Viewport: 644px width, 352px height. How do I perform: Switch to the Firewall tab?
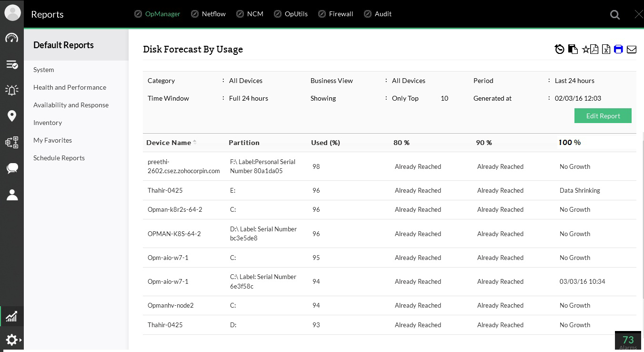pyautogui.click(x=341, y=14)
